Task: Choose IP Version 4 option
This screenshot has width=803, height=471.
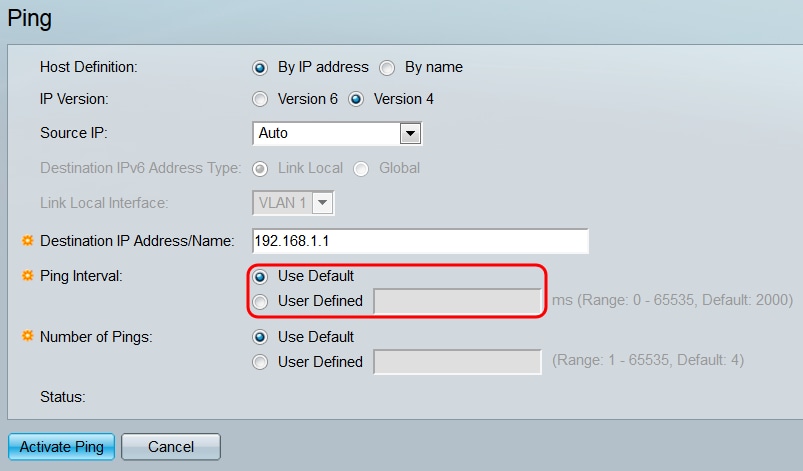Action: pyautogui.click(x=355, y=99)
